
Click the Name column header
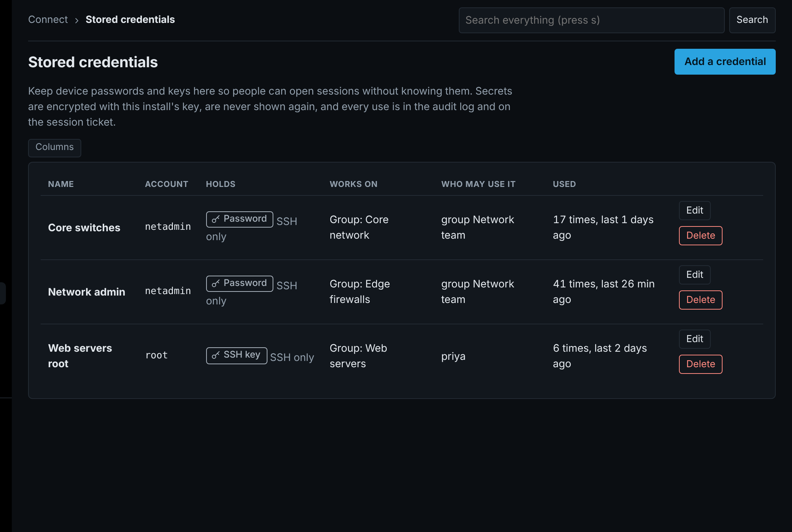(61, 184)
